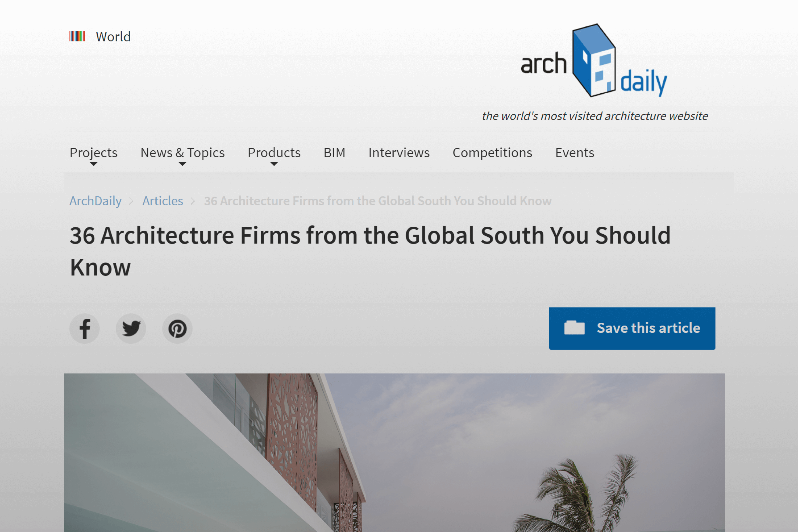Click the ArchDaily building logo

pyautogui.click(x=594, y=60)
